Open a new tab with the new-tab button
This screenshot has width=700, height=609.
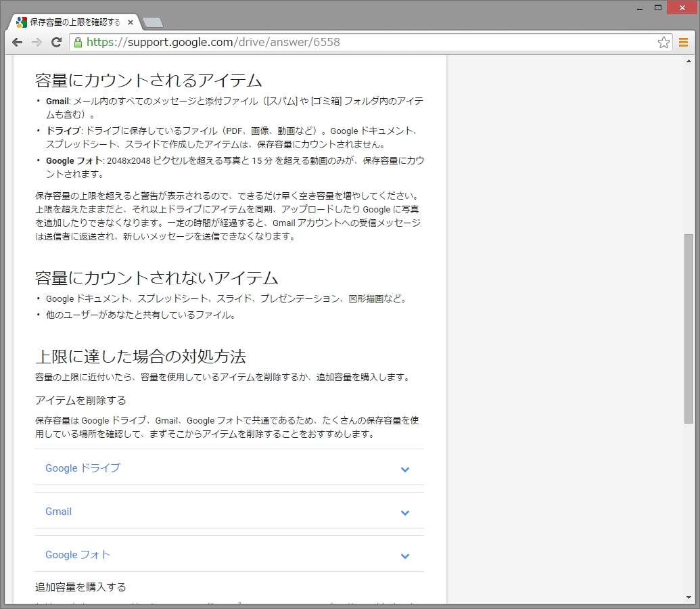coord(153,22)
